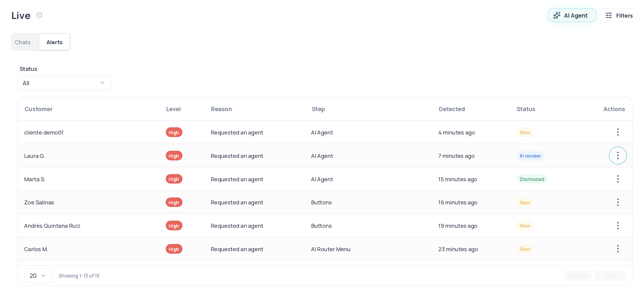Click the Level column header
This screenshot has height=300, width=644.
point(173,109)
